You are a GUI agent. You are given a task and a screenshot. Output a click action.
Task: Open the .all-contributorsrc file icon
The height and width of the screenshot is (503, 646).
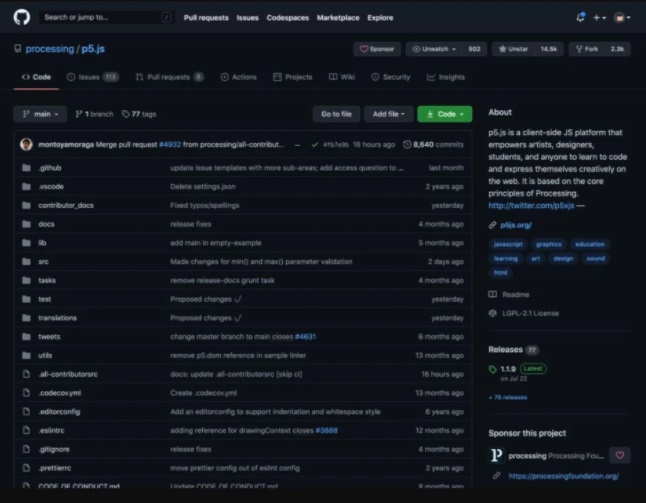tap(26, 374)
